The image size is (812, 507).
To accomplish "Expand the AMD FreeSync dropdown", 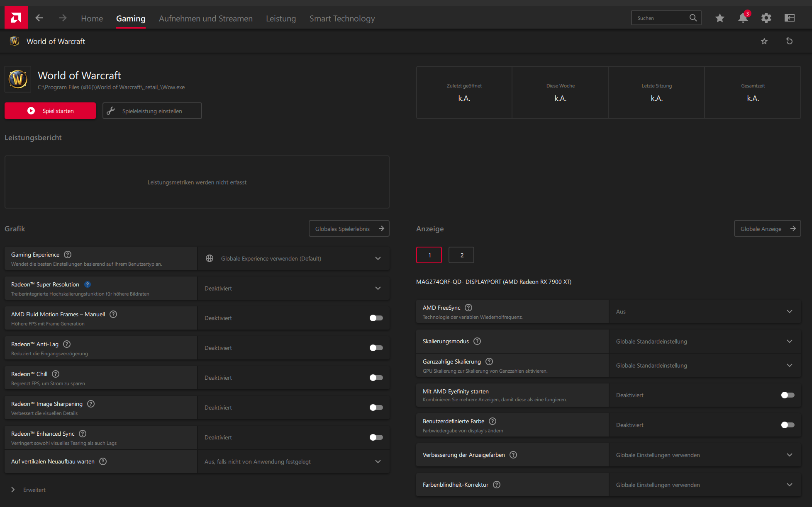I will point(705,311).
